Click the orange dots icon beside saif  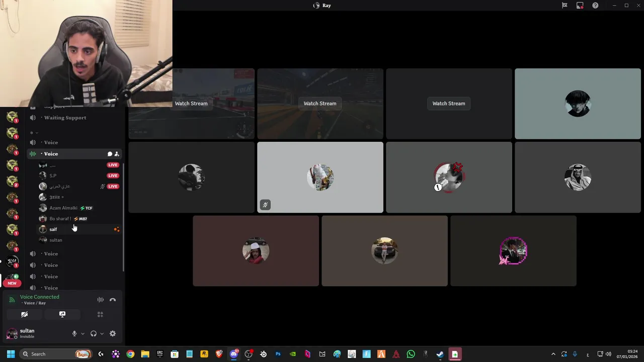[x=117, y=229]
